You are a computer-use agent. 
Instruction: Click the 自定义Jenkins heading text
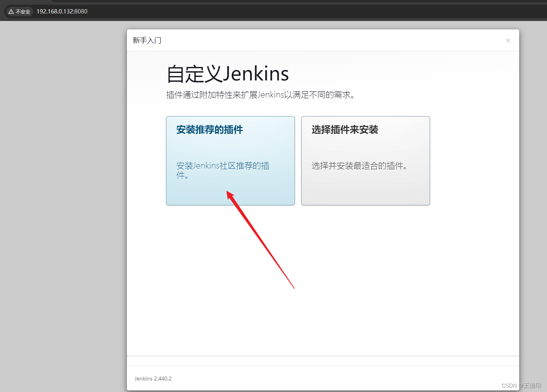coord(228,74)
